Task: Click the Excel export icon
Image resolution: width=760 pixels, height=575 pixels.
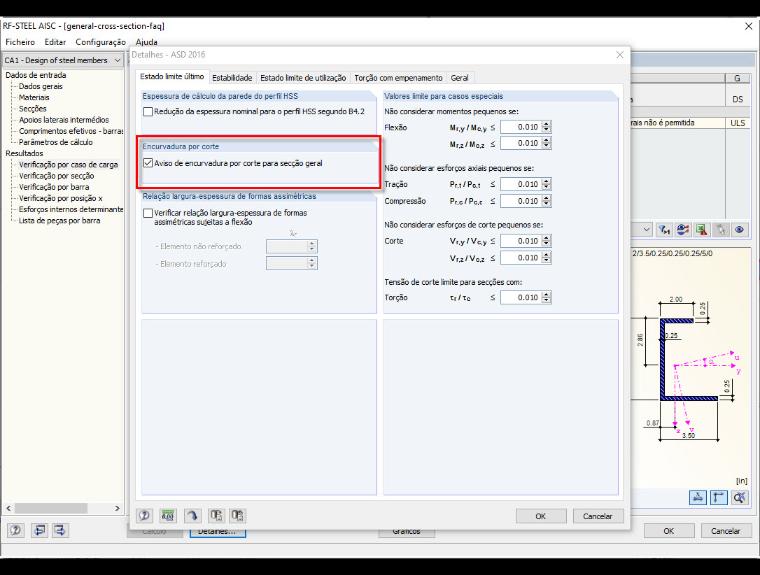Action: point(701,230)
